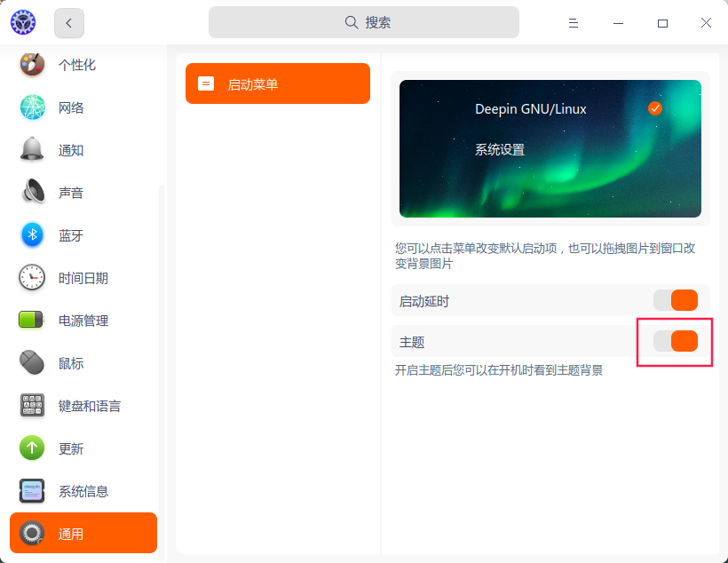Image resolution: width=728 pixels, height=563 pixels.
Task: Open the 个性化 settings category
Action: pos(83,65)
